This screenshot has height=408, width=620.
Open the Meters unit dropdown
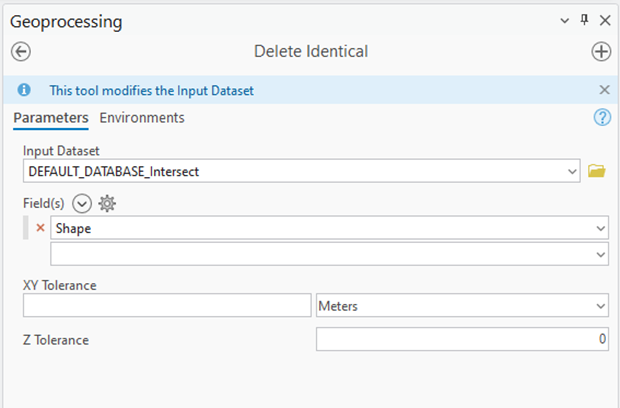pos(600,306)
